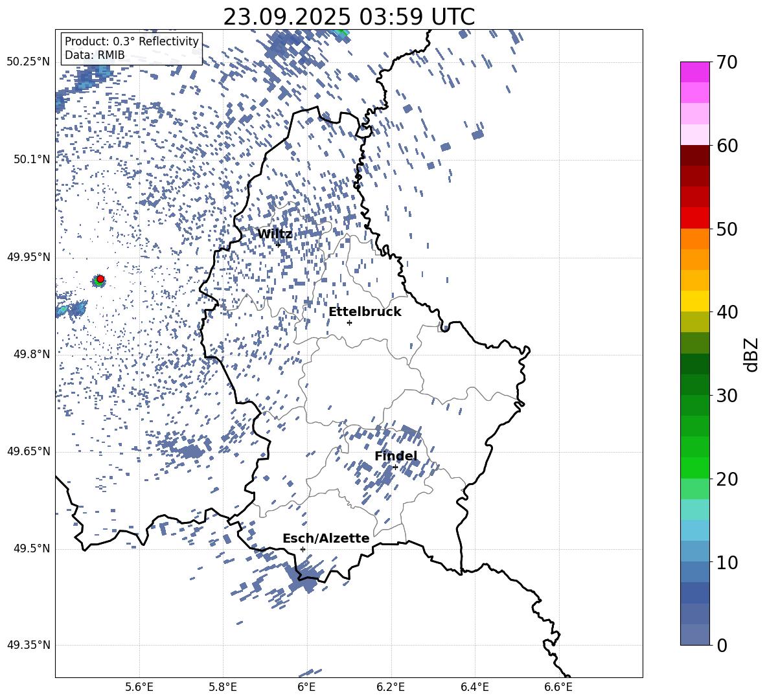This screenshot has width=767, height=700.
Task: Click the bright red 50 dBZ swatch
Action: (694, 218)
